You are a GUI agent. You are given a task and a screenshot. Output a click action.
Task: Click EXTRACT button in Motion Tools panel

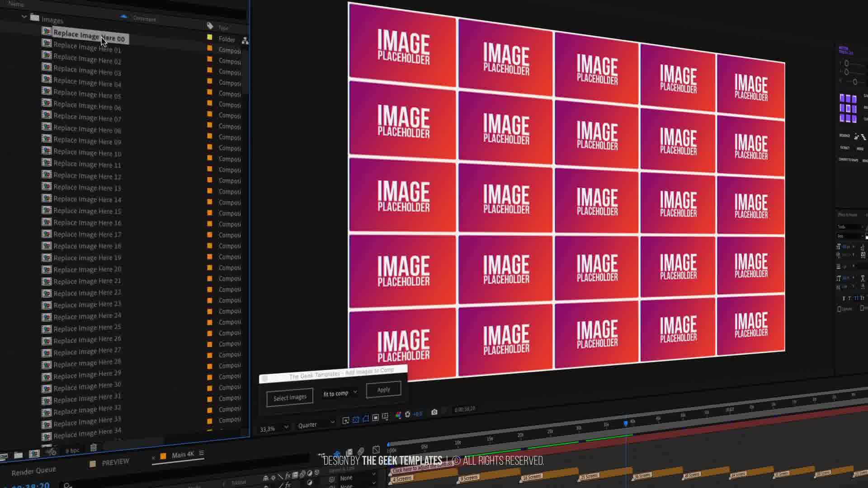pos(844,148)
